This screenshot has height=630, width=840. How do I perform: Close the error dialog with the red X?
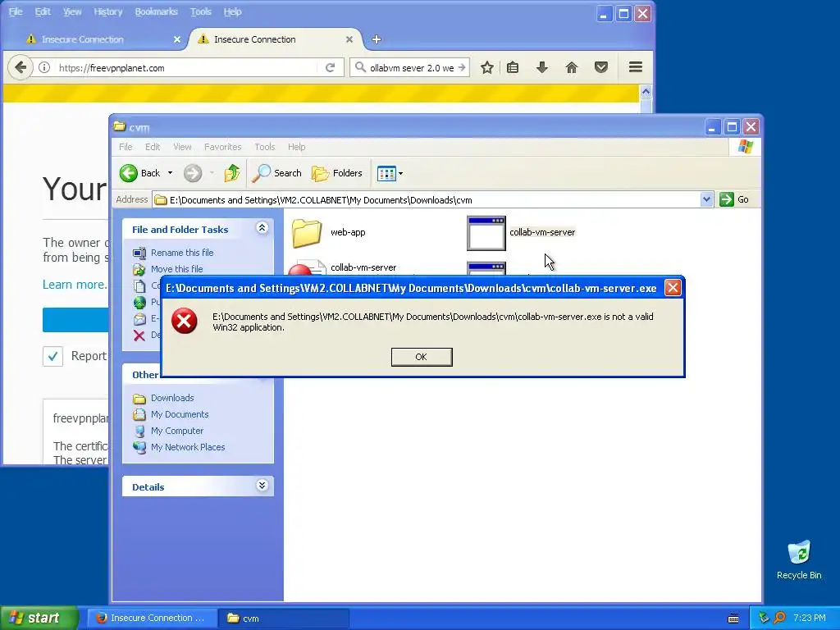[673, 288]
